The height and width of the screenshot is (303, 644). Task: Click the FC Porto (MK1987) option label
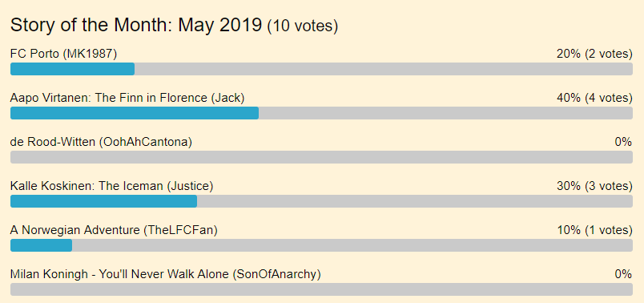tap(63, 54)
